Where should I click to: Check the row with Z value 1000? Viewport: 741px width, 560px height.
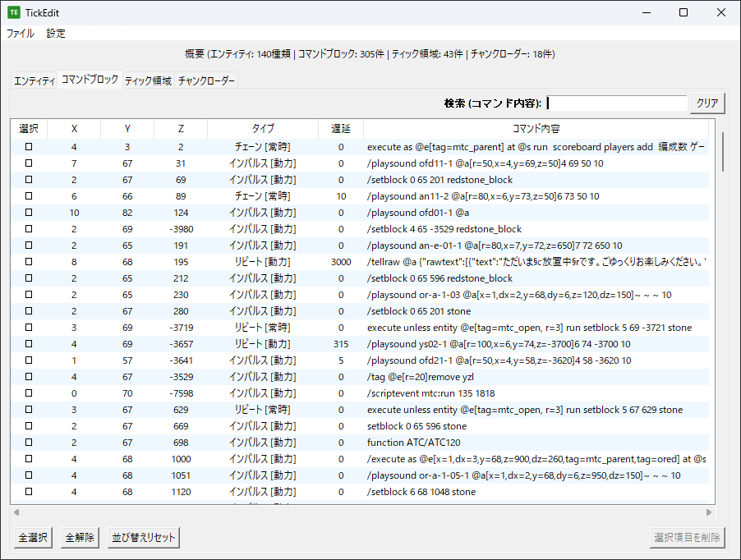coord(29,458)
